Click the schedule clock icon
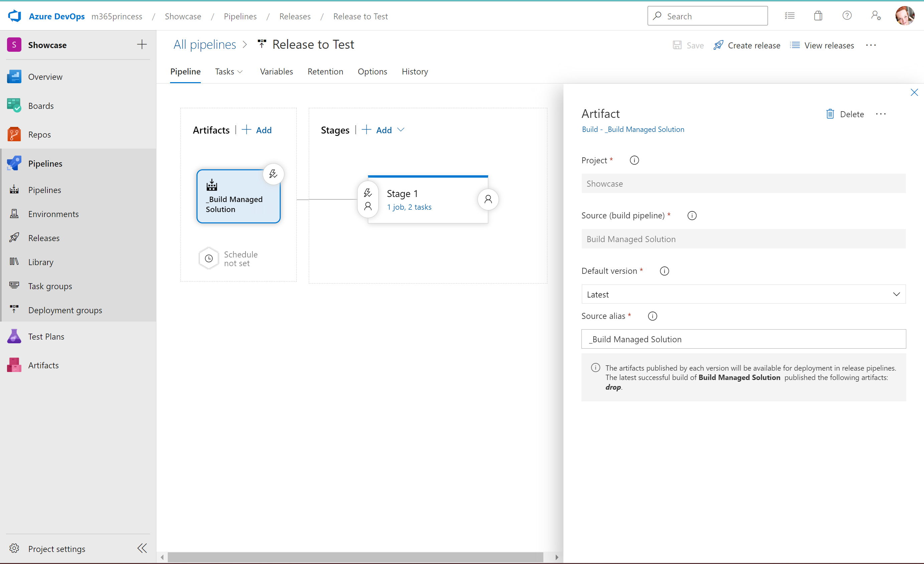924x564 pixels. coord(209,258)
